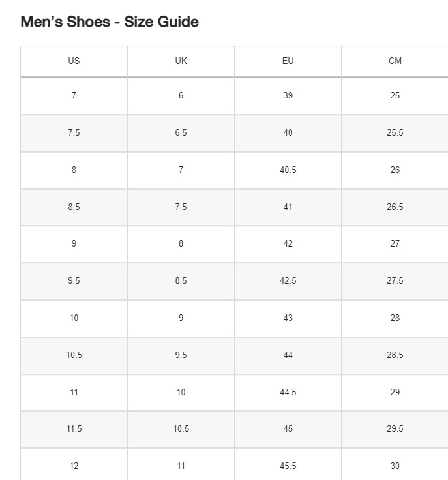
Task: Click the Men's Shoes - Size Guide heading
Action: [110, 22]
